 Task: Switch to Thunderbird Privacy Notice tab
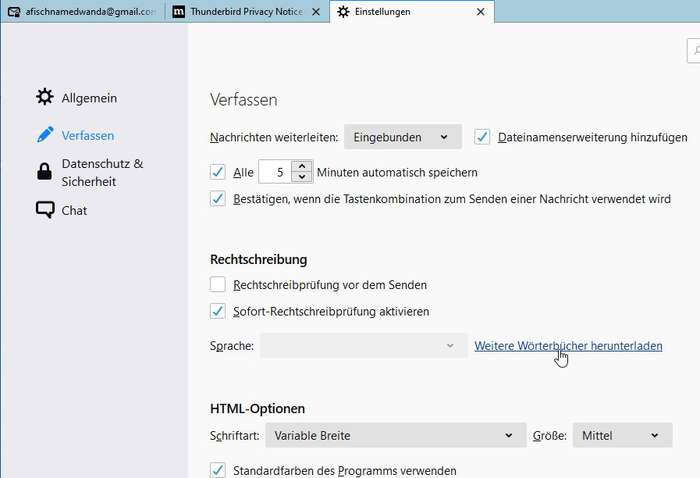click(250, 12)
